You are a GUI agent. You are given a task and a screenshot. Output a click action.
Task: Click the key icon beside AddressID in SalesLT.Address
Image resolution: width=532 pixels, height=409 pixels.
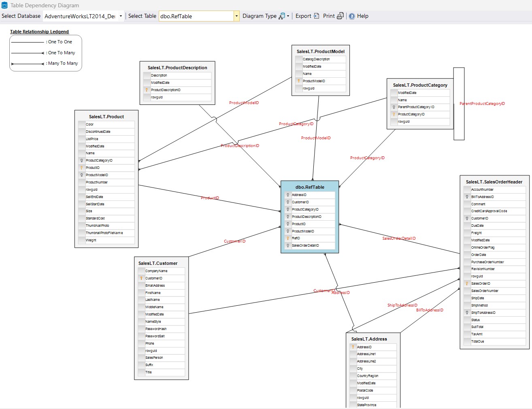353,347
